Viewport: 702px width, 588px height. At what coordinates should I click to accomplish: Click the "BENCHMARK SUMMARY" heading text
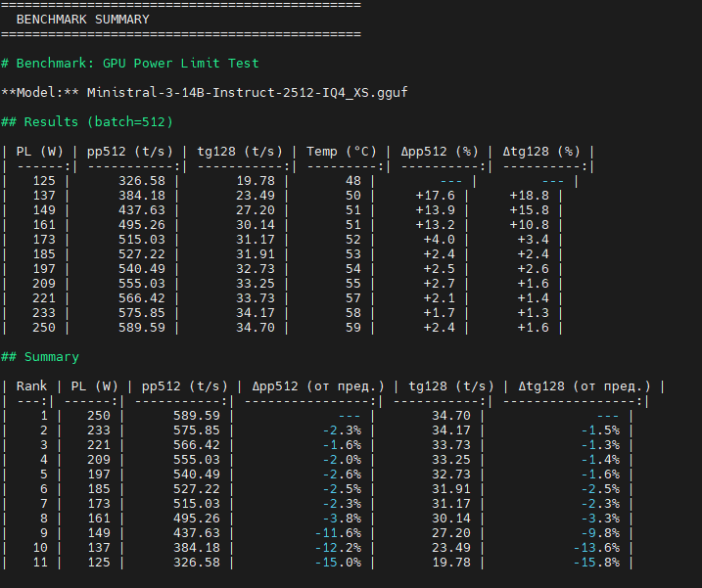point(83,20)
